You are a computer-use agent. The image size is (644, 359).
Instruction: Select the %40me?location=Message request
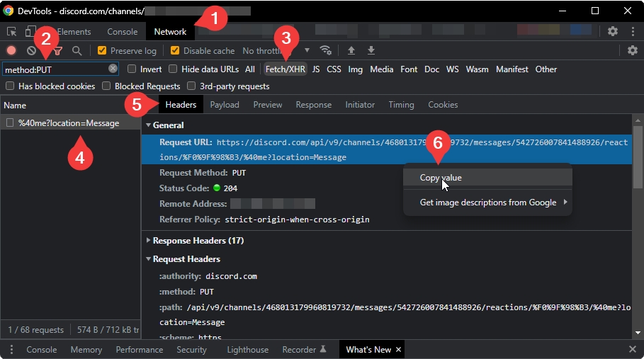[68, 123]
